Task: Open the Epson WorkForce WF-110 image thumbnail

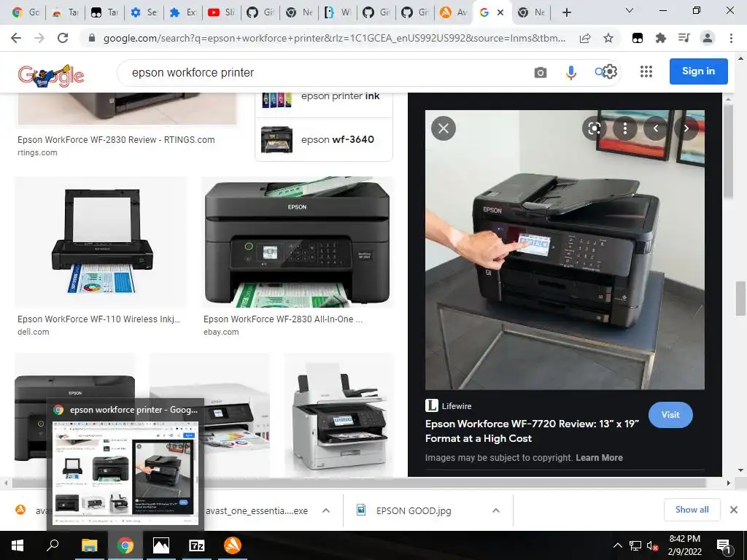Action: click(101, 242)
